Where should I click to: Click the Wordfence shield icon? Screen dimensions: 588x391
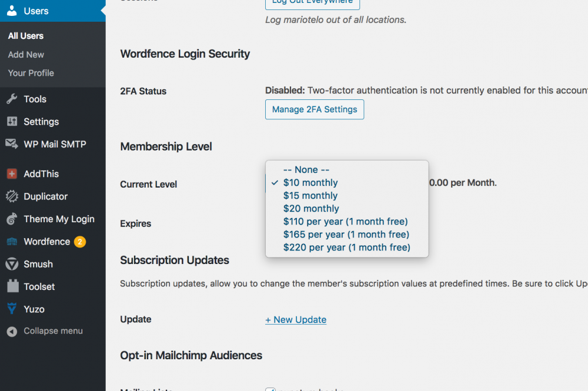click(12, 242)
